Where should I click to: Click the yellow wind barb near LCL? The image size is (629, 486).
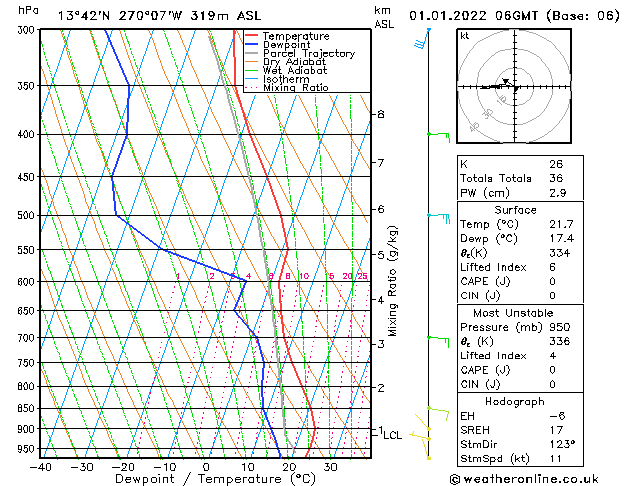(x=419, y=436)
